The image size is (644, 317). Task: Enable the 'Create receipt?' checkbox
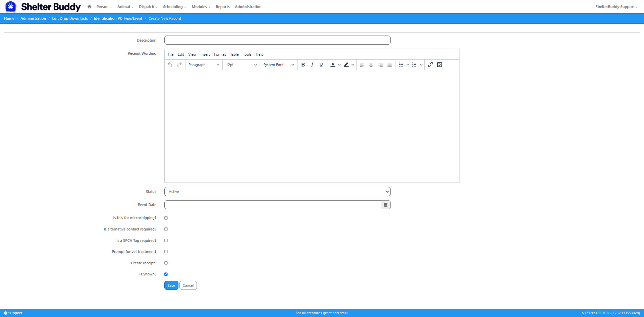tap(166, 263)
